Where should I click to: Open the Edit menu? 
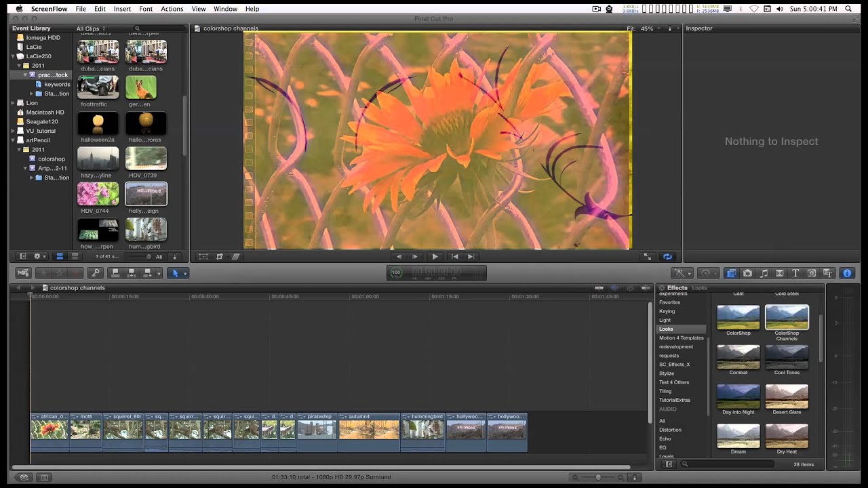tap(100, 9)
